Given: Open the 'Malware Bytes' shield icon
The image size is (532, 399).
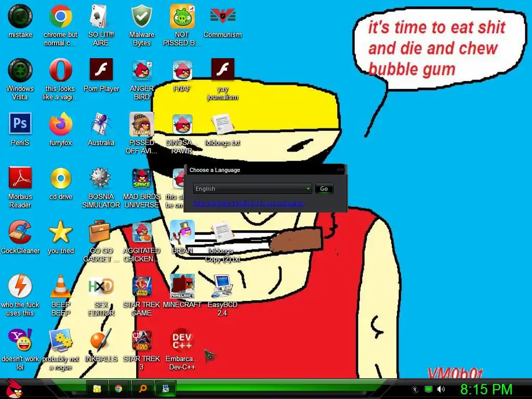Looking at the screenshot, I should 141,16.
